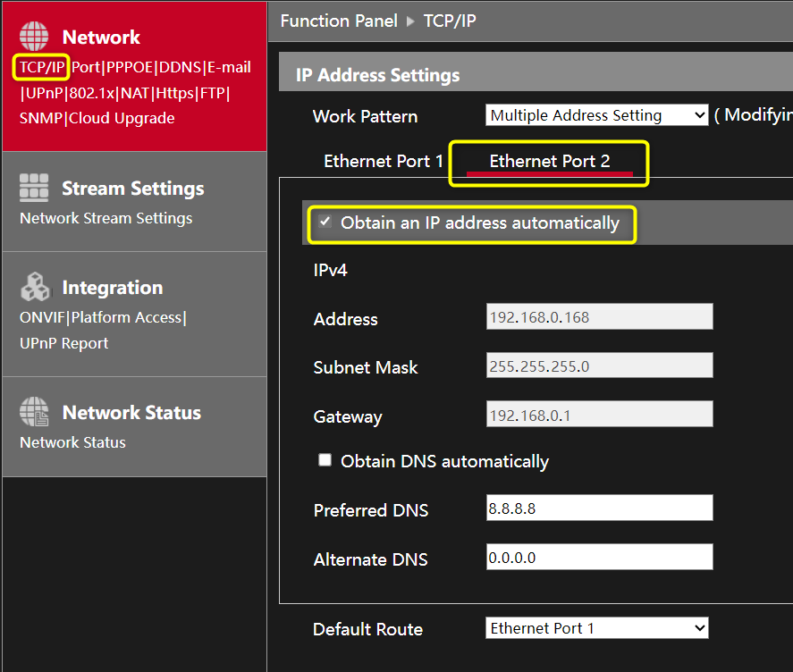Click the Integration cubes icon

(x=34, y=287)
